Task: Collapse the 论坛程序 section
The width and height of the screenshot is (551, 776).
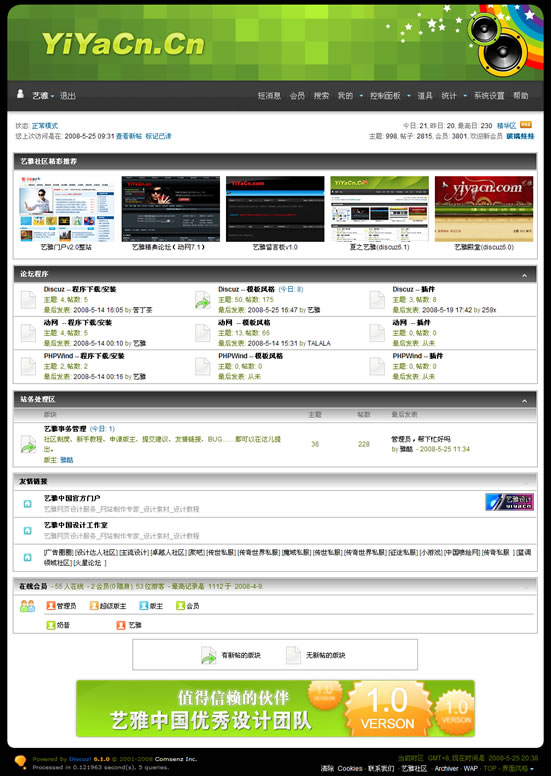Action: [x=524, y=276]
